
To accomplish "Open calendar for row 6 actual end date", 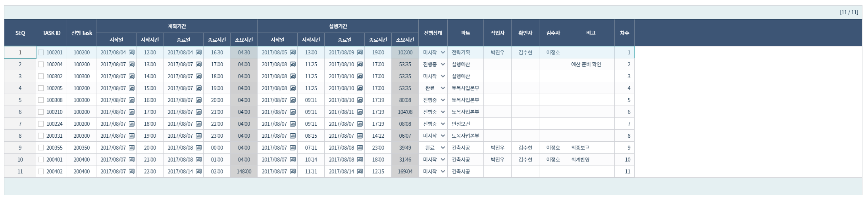I will [360, 112].
